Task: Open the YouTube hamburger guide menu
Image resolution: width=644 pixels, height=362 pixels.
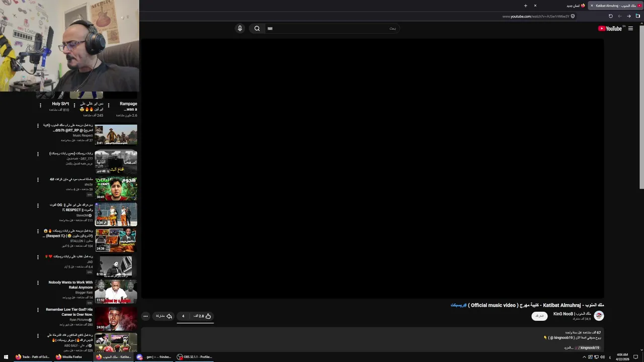Action: tap(630, 29)
